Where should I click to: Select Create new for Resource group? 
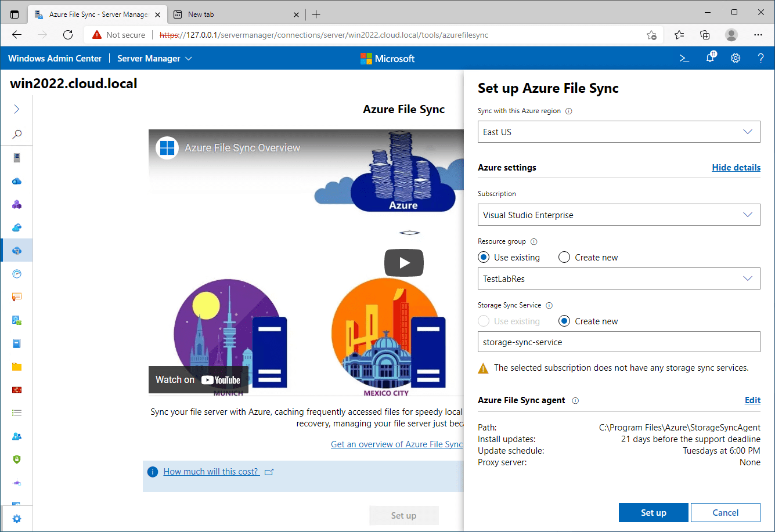(x=564, y=257)
